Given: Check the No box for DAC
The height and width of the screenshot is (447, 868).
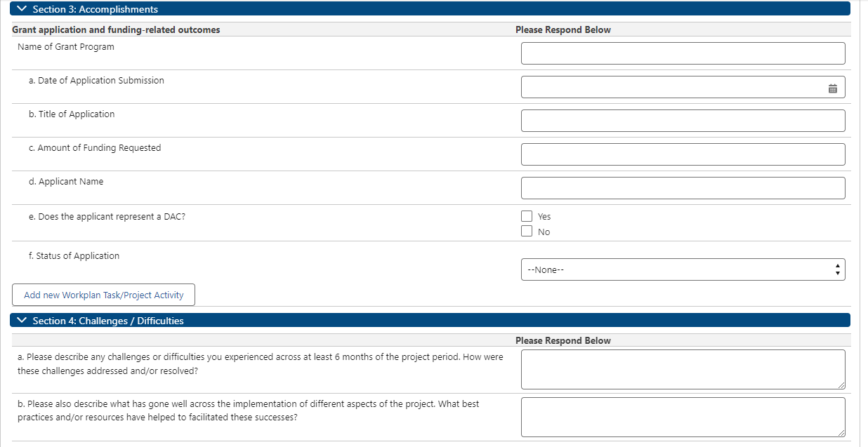Looking at the screenshot, I should pyautogui.click(x=527, y=232).
